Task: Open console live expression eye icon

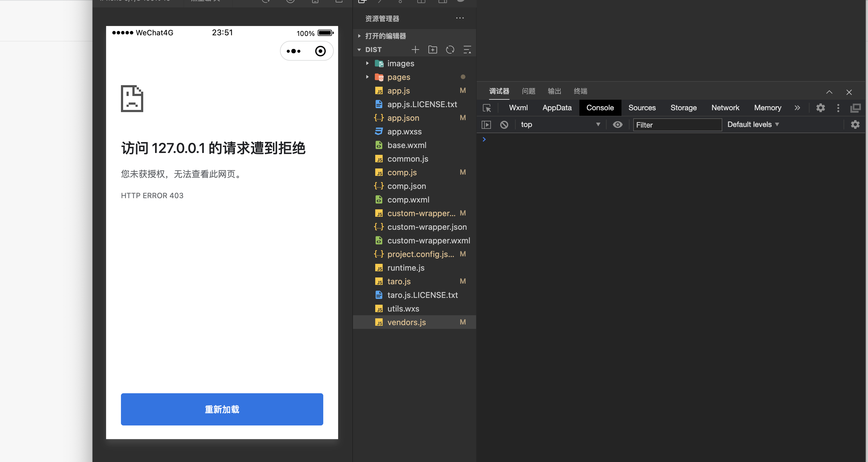Action: pos(617,124)
